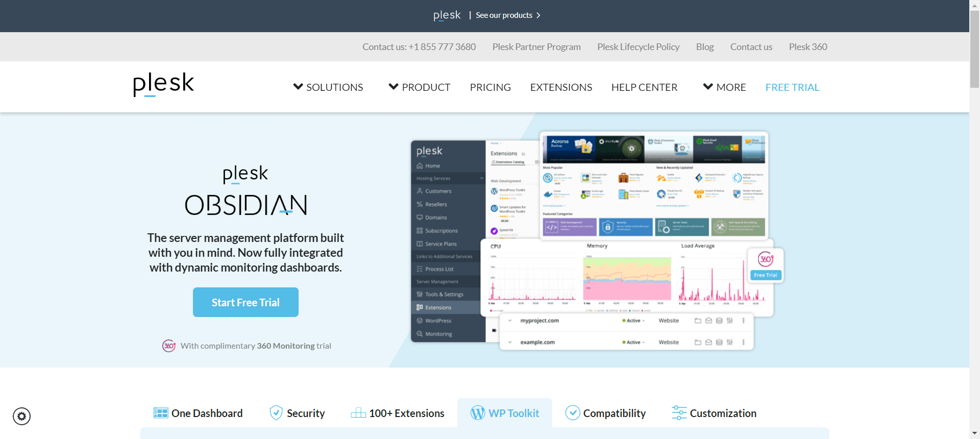Expand the More dropdown menu
This screenshot has height=439, width=980.
click(724, 87)
